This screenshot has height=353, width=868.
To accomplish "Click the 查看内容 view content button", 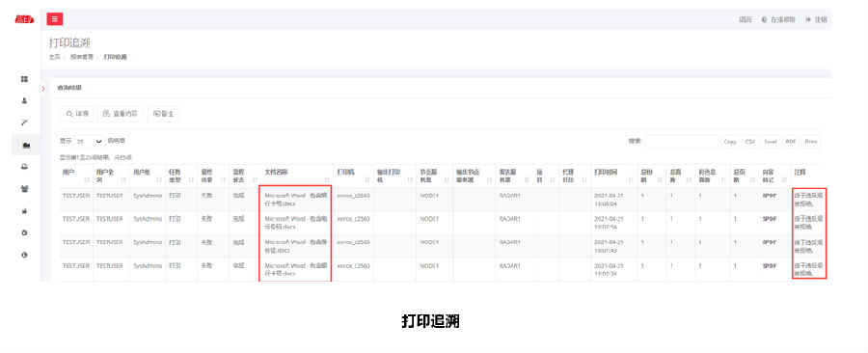I will [x=121, y=114].
